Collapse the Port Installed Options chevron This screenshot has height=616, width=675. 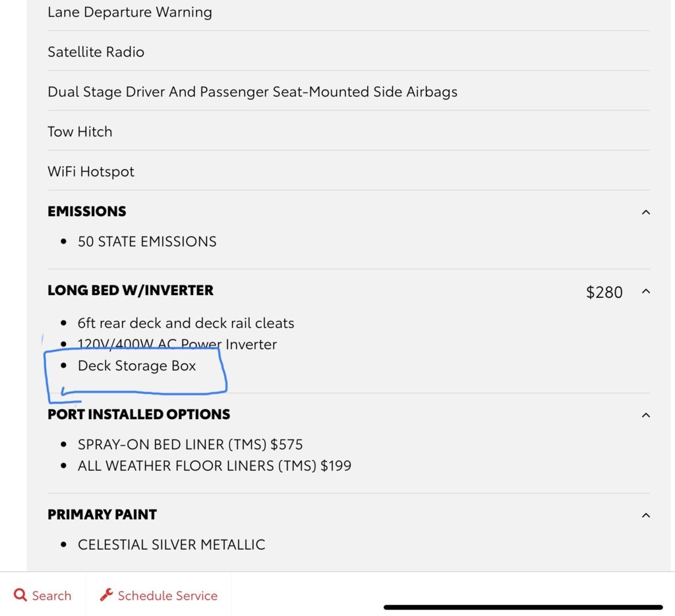(646, 415)
